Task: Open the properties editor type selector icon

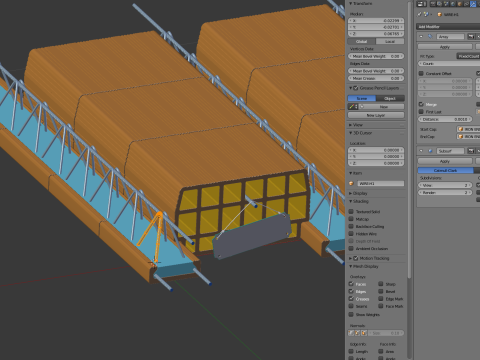Action: [x=422, y=4]
